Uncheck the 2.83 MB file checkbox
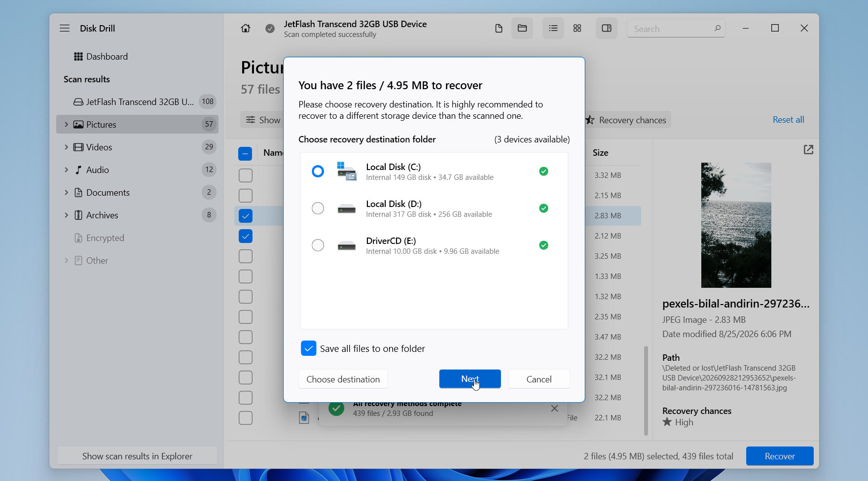 click(x=245, y=216)
